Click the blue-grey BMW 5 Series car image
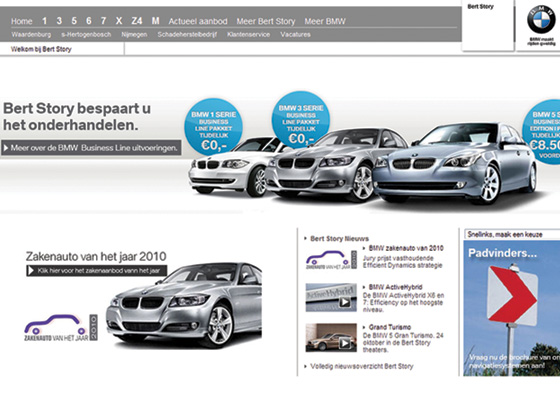This screenshot has width=560, height=420. tap(455, 164)
